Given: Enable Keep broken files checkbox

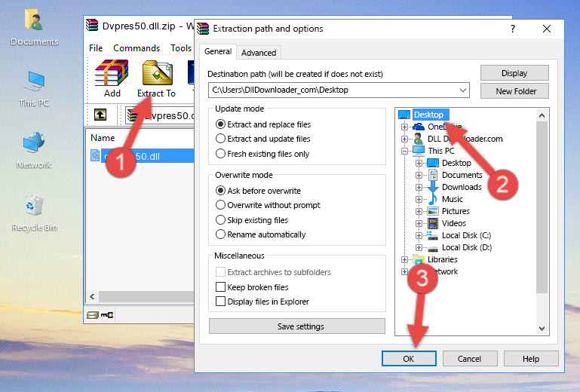Looking at the screenshot, I should [220, 287].
